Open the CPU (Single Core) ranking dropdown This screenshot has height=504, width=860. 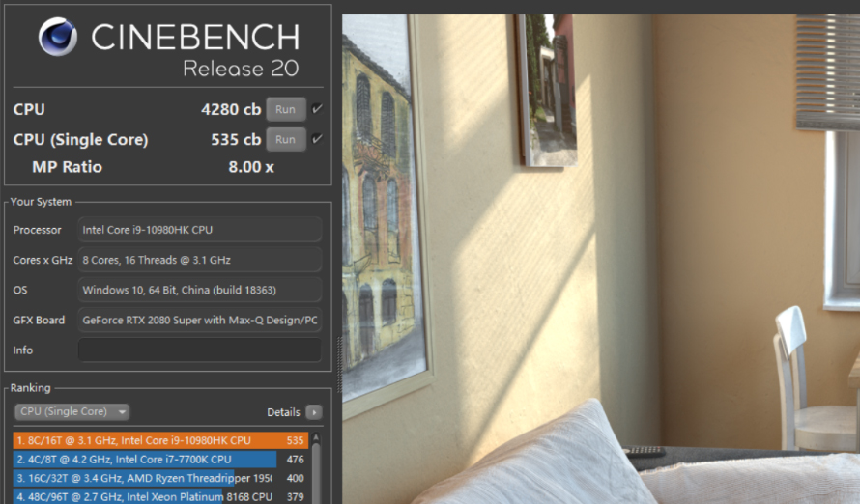click(x=72, y=411)
